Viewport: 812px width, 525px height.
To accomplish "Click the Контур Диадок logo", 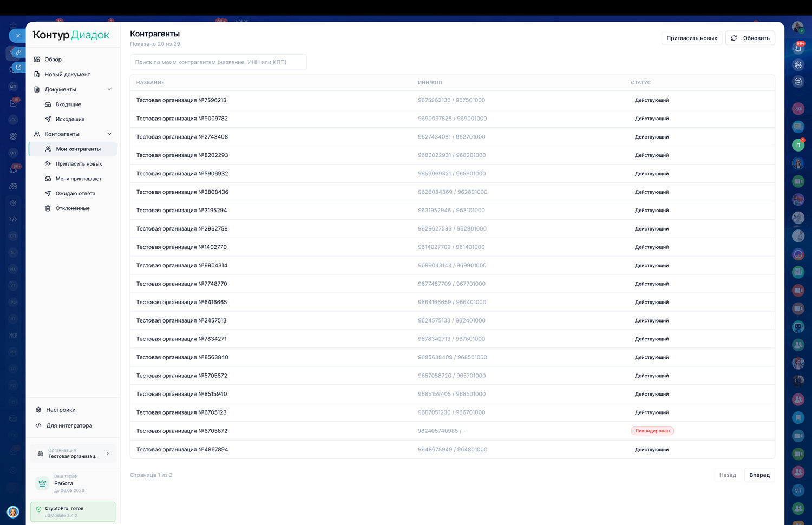I will [x=71, y=35].
